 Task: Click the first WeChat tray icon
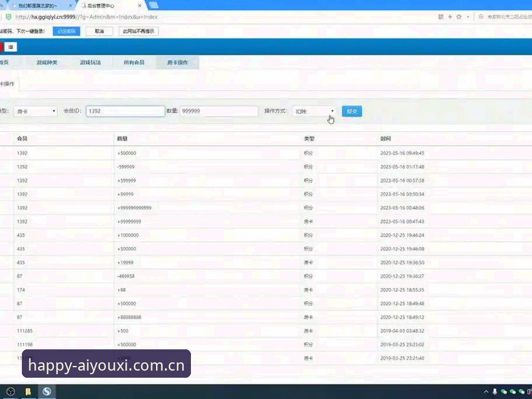click(504, 391)
